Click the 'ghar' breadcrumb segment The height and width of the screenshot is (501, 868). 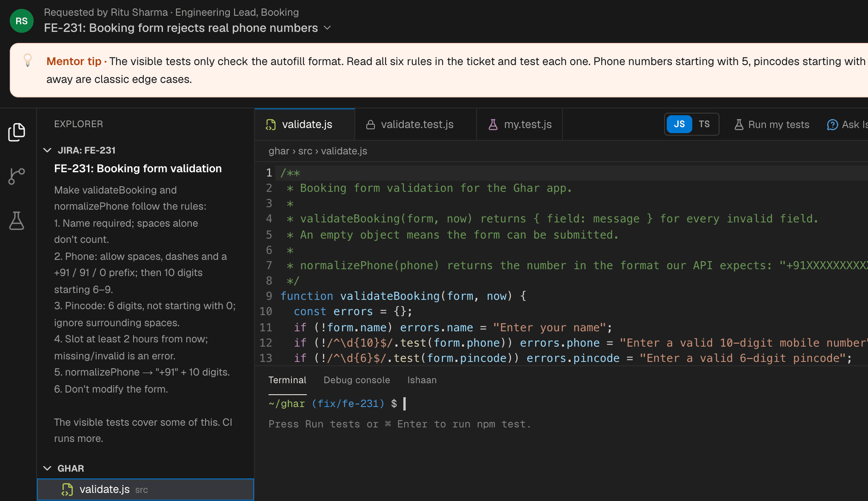coord(279,151)
